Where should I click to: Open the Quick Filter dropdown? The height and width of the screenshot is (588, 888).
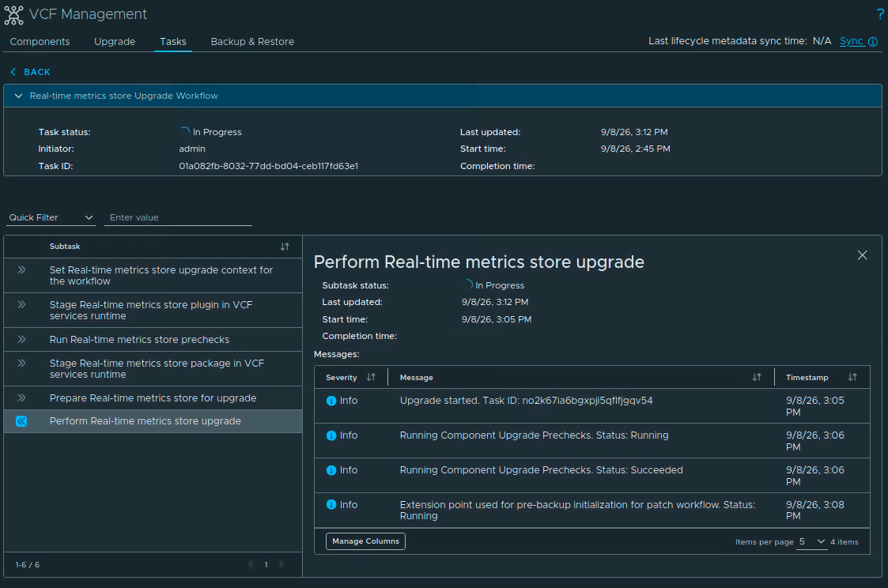[51, 217]
